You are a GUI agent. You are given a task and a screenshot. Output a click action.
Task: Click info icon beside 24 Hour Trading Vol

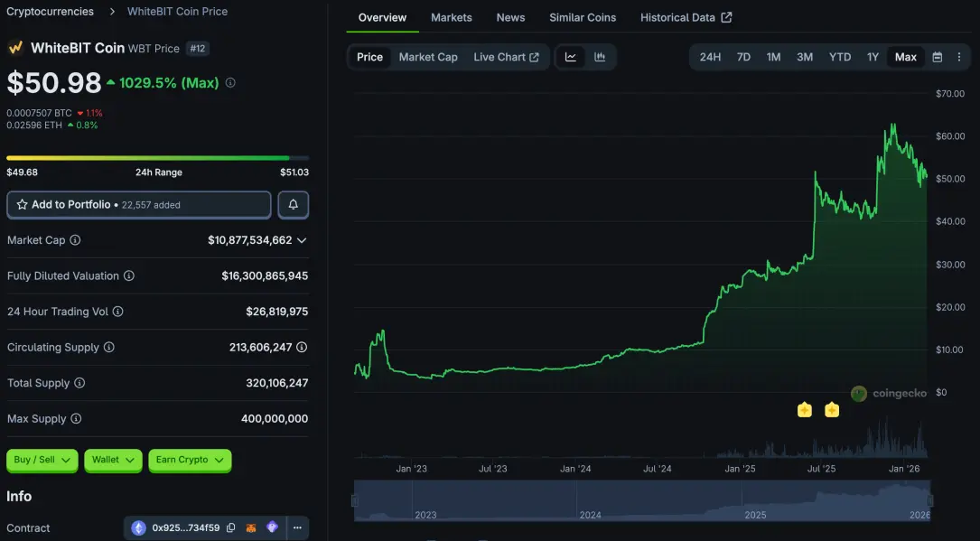pyautogui.click(x=117, y=311)
